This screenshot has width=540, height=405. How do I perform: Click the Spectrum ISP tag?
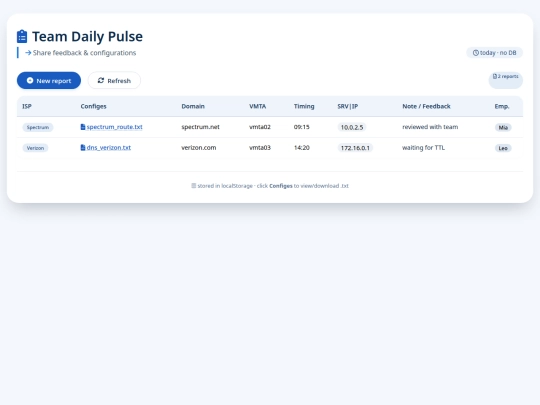38,127
